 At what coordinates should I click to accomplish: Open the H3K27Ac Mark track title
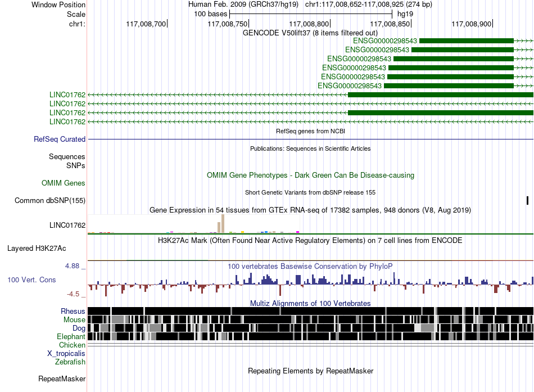point(310,240)
